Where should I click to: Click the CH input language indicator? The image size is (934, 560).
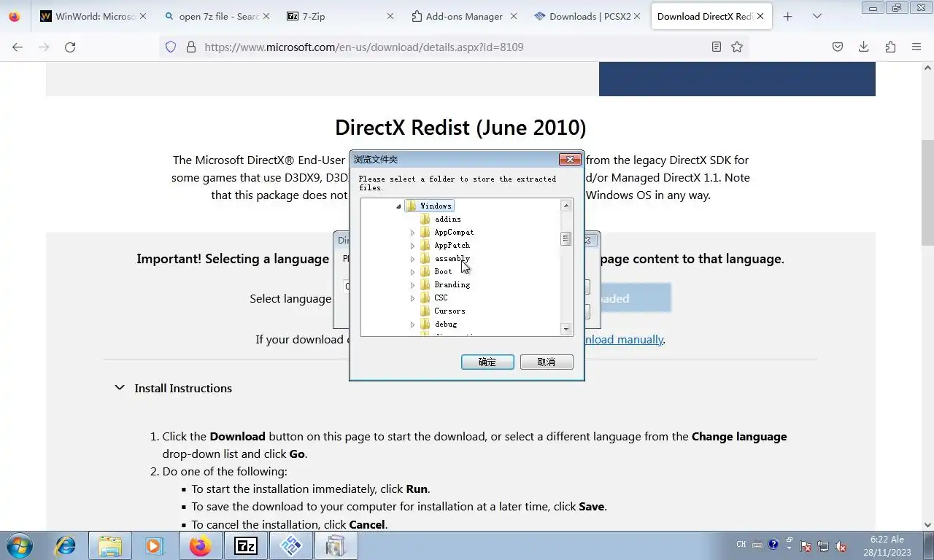click(741, 545)
